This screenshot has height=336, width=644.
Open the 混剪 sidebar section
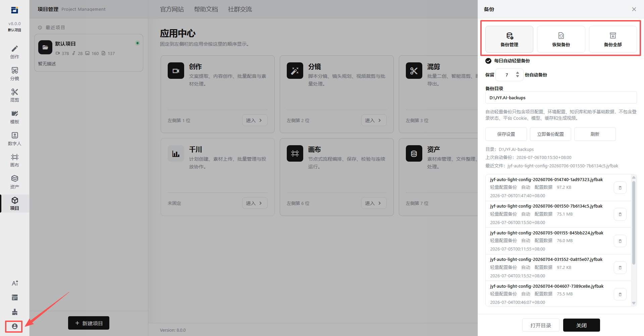click(14, 95)
